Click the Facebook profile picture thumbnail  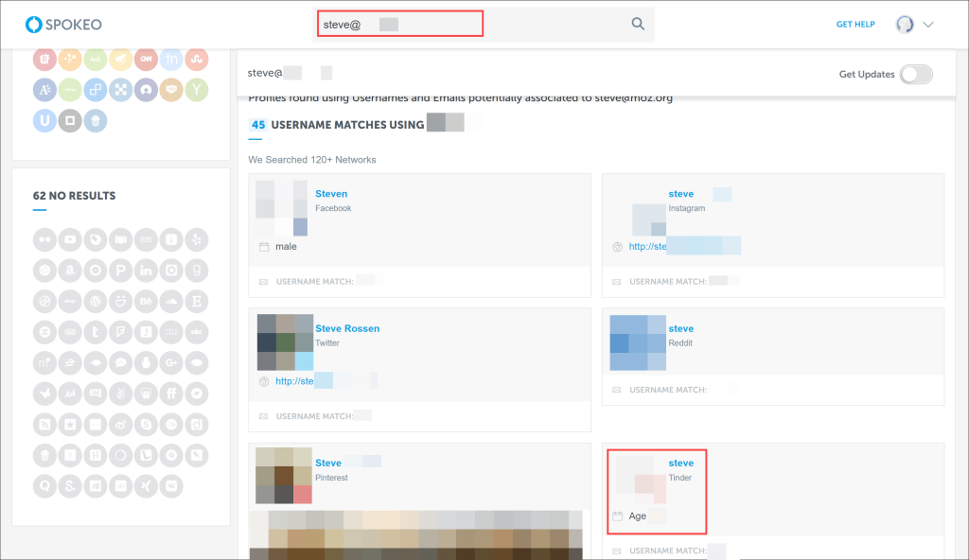[282, 208]
